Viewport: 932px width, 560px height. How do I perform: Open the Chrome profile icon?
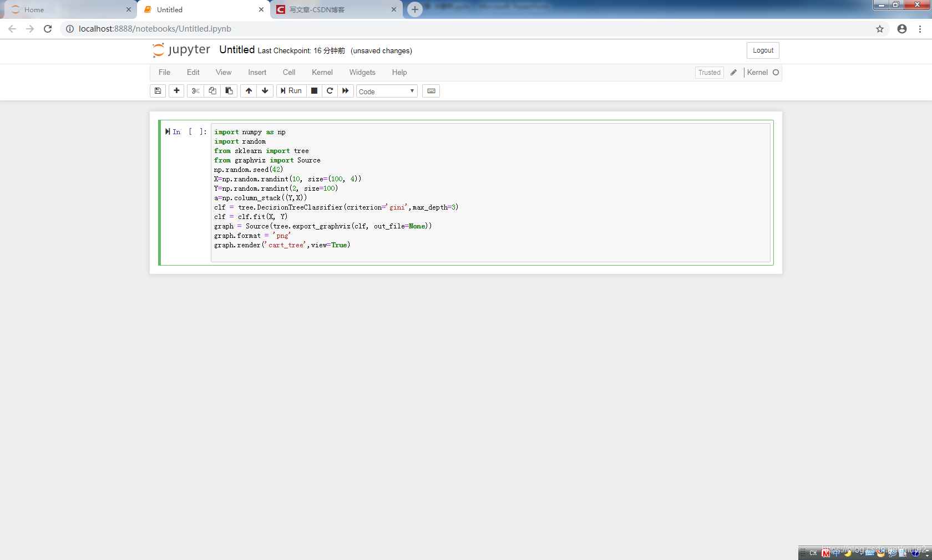pyautogui.click(x=902, y=29)
